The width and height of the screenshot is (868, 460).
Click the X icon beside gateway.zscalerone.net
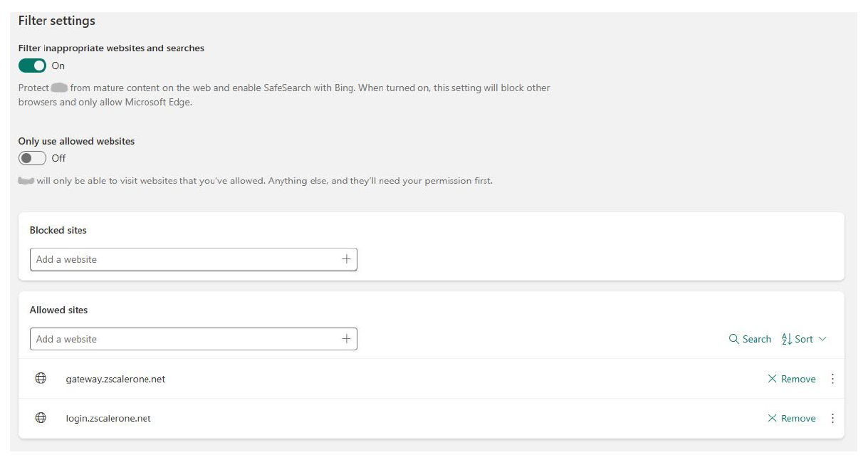pyautogui.click(x=772, y=379)
